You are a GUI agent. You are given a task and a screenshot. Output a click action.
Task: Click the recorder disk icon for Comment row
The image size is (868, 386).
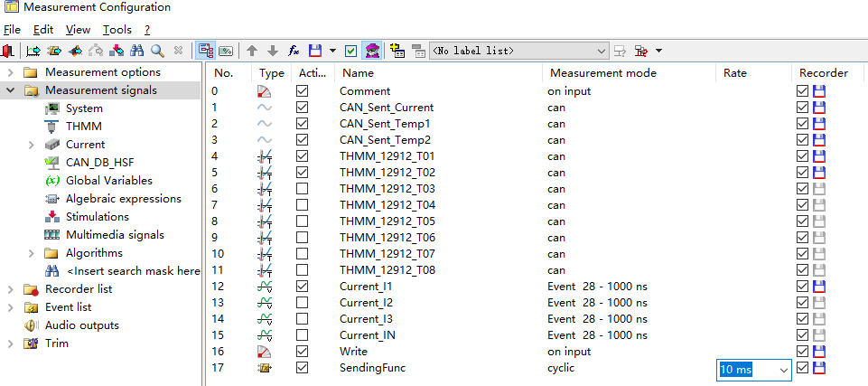coord(819,91)
